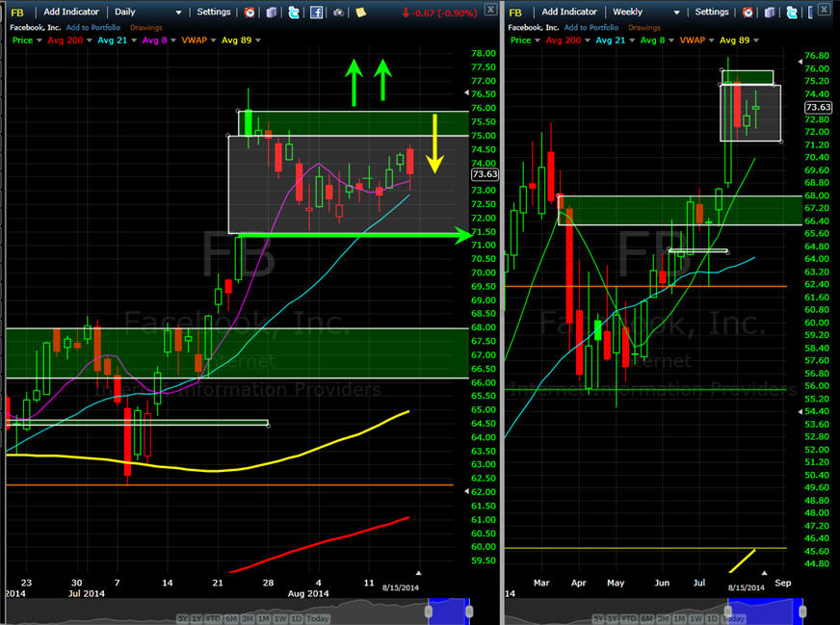This screenshot has width=840, height=625.
Task: Click right range slider handle in Weekly chart
Action: (802, 612)
